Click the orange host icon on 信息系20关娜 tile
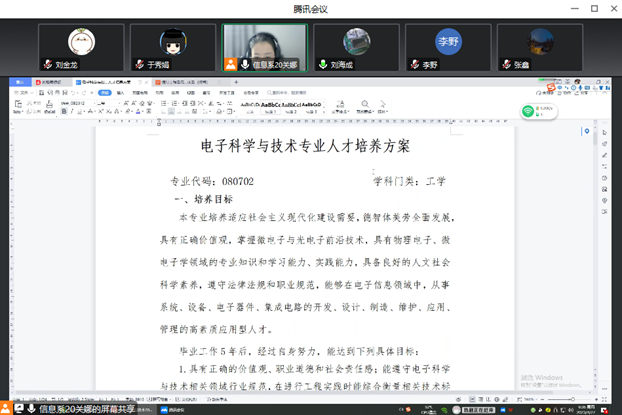622x415 pixels. 231,64
